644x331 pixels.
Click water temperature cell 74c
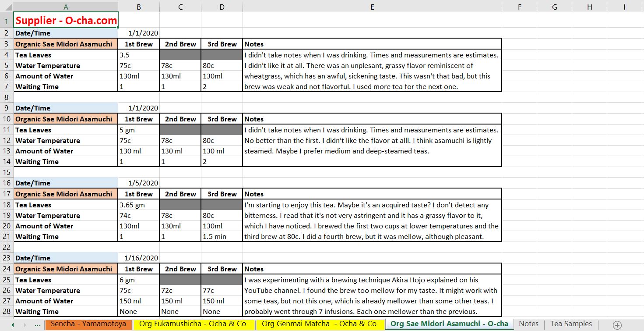coord(139,215)
